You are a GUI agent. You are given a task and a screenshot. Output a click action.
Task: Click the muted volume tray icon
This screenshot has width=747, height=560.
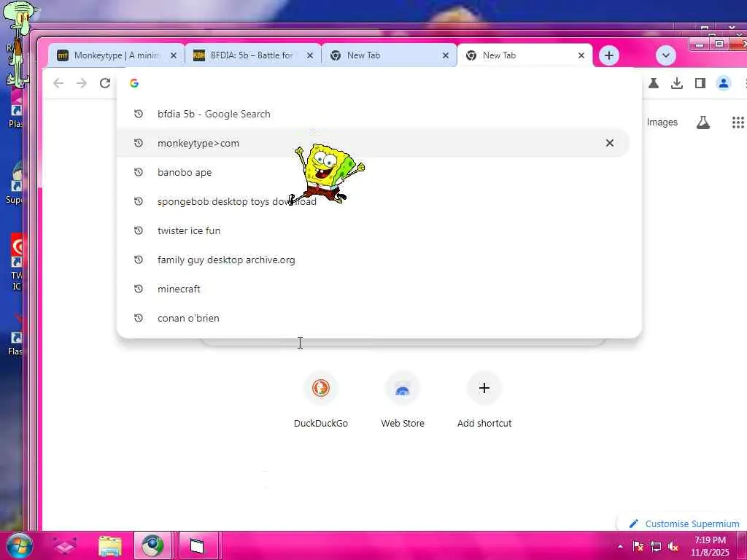tap(673, 547)
